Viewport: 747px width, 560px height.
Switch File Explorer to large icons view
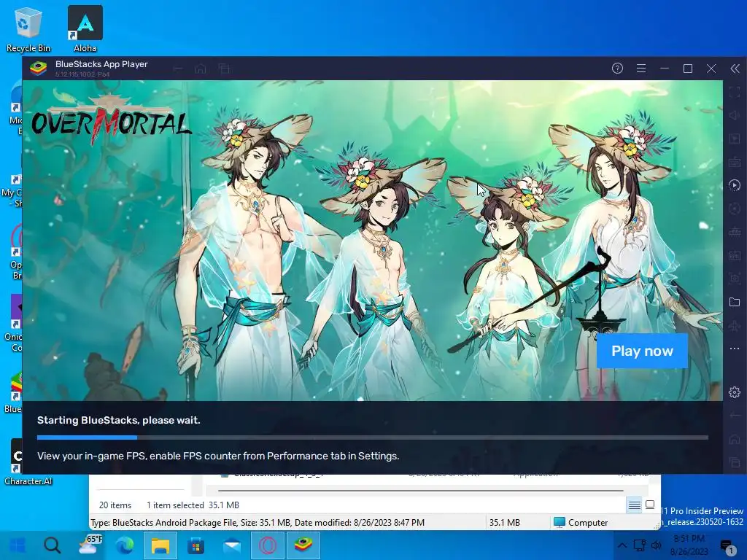(650, 505)
